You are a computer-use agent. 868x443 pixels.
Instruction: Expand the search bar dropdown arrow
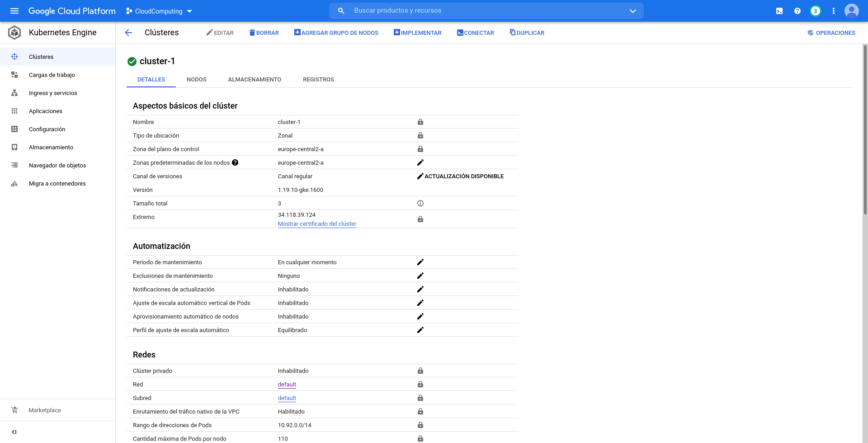(633, 11)
